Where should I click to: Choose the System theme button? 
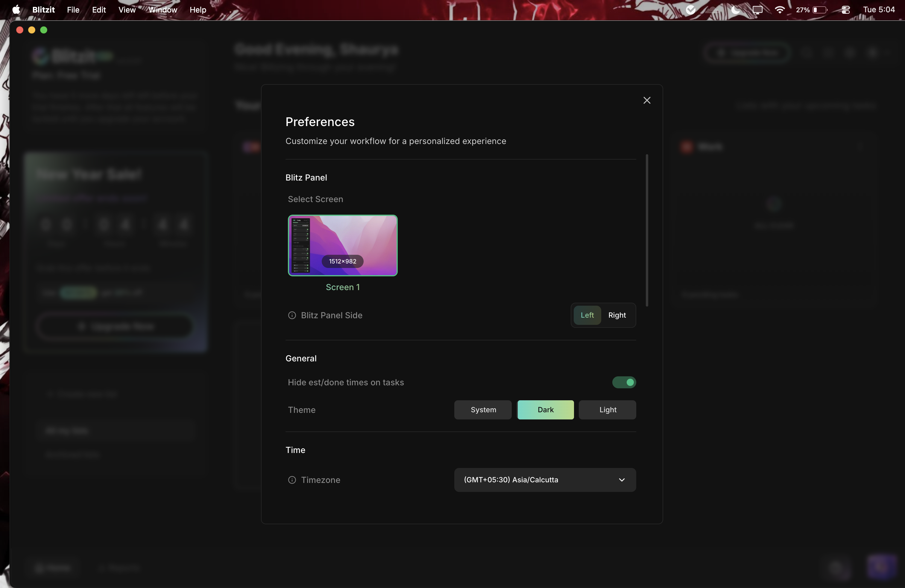coord(483,410)
